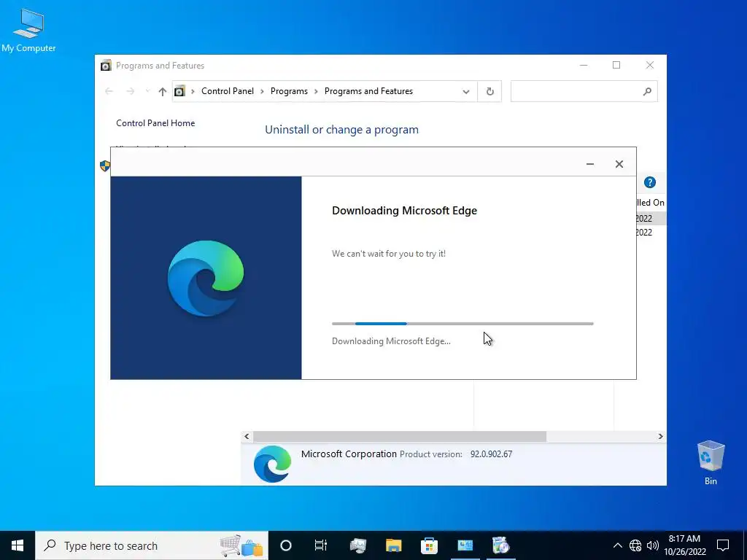747x560 pixels.
Task: Select Programs and Features breadcrumb item
Action: pyautogui.click(x=368, y=91)
